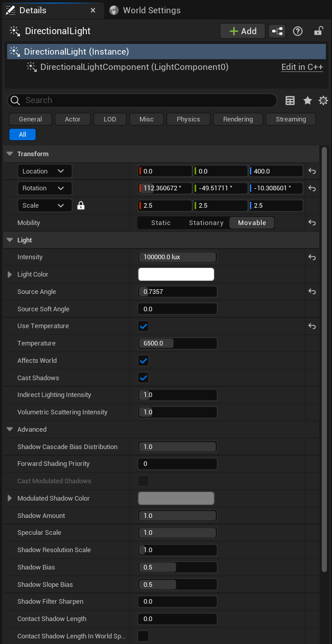Click the Specular Scale value field
Screen dimensions: 332x644
[x=177, y=533]
